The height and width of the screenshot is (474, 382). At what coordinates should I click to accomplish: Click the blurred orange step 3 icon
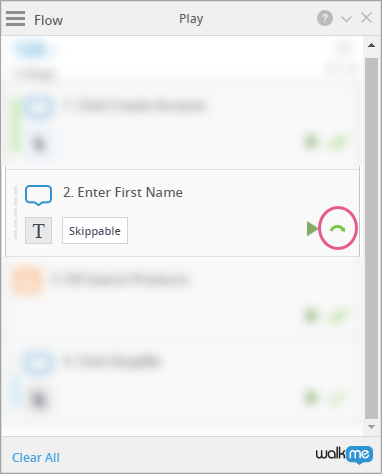(x=28, y=281)
